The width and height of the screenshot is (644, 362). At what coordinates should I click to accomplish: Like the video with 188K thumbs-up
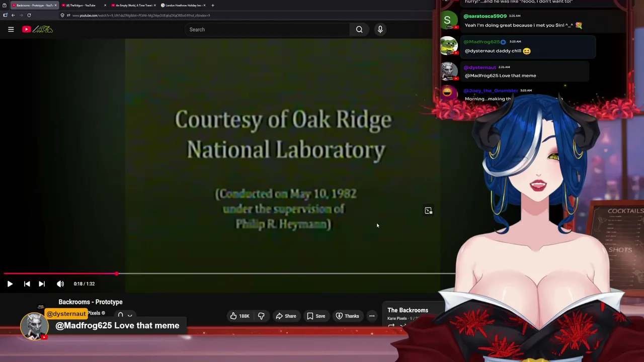tap(239, 316)
